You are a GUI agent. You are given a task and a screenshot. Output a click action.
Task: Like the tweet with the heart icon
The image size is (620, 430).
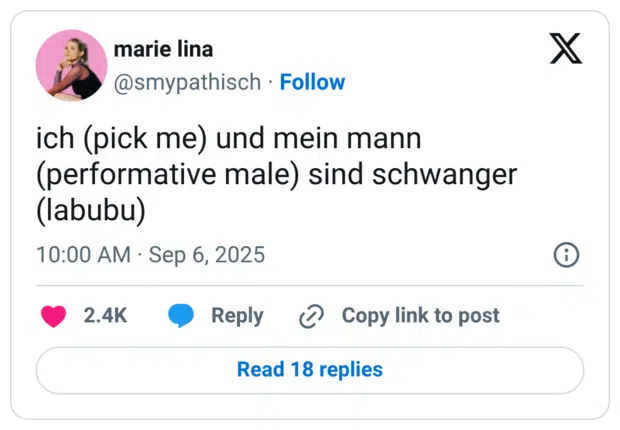pyautogui.click(x=53, y=316)
